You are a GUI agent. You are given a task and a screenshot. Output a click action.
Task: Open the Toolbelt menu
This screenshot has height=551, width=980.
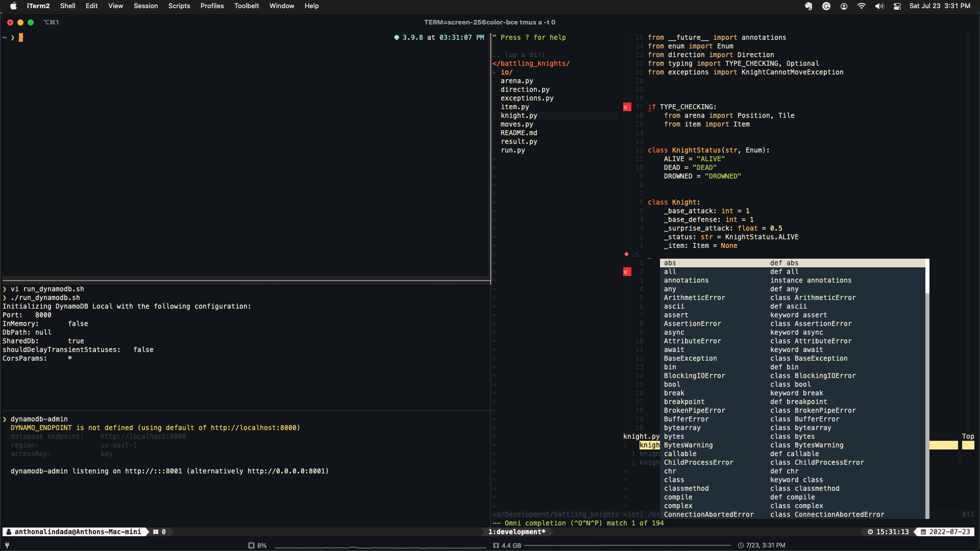click(247, 6)
